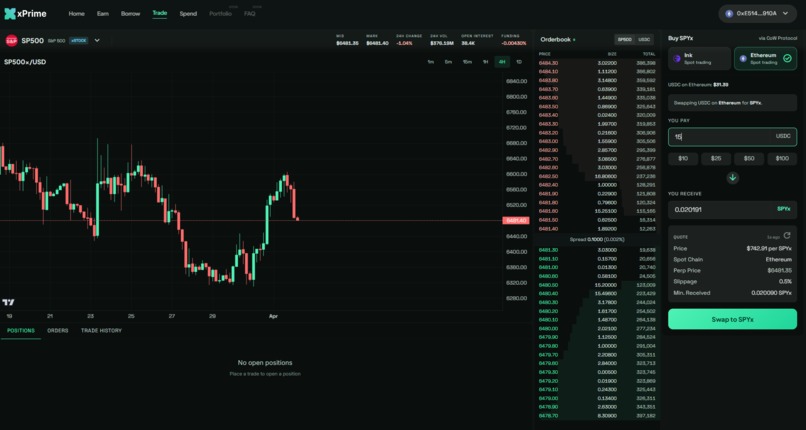Click the USDC on Ethereum balance text
The image size is (806, 430).
698,84
